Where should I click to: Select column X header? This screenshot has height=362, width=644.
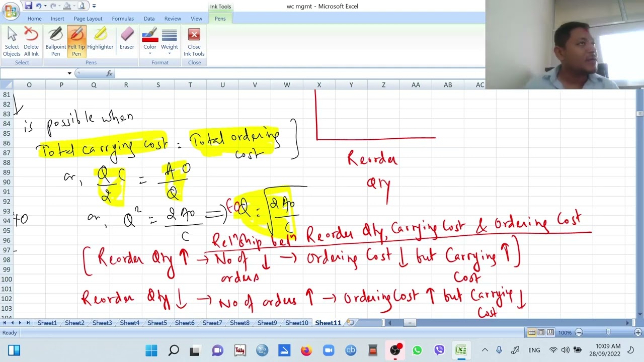point(319,85)
